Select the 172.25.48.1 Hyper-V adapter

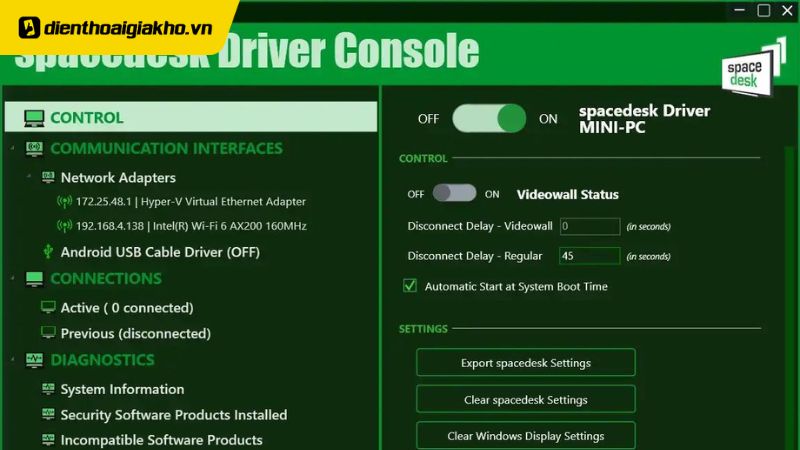191,202
